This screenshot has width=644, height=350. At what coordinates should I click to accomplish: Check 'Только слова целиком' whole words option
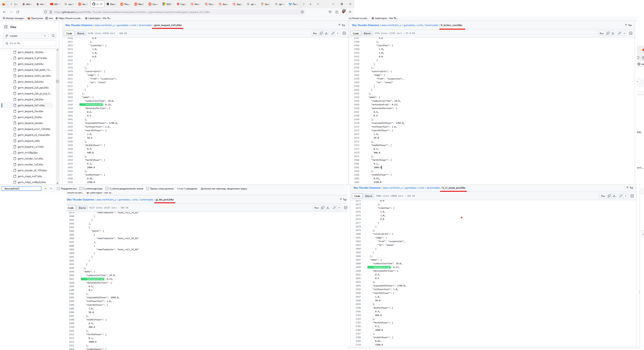pos(148,189)
